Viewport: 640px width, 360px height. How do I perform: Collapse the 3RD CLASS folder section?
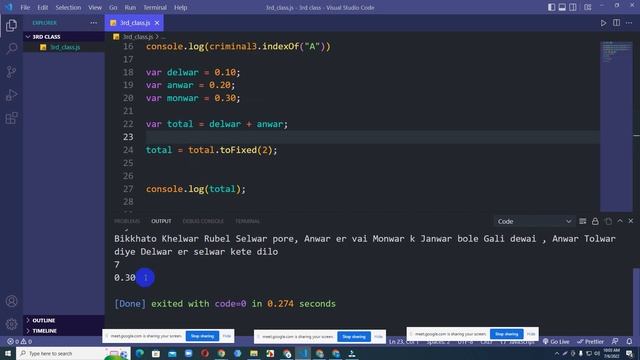click(64, 37)
